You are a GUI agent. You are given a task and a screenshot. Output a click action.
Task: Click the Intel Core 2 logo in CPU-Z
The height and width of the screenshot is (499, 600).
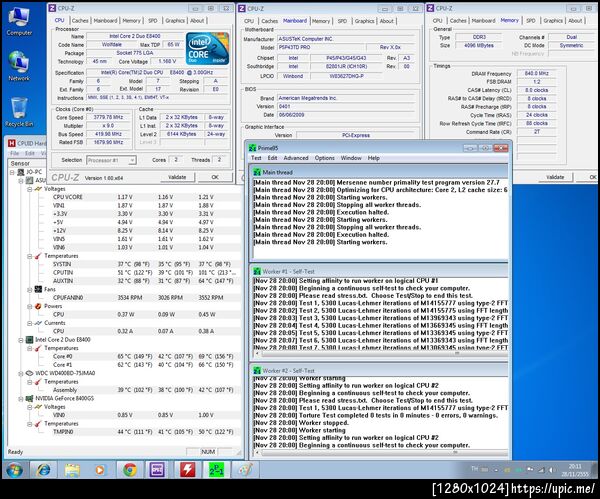[x=207, y=49]
